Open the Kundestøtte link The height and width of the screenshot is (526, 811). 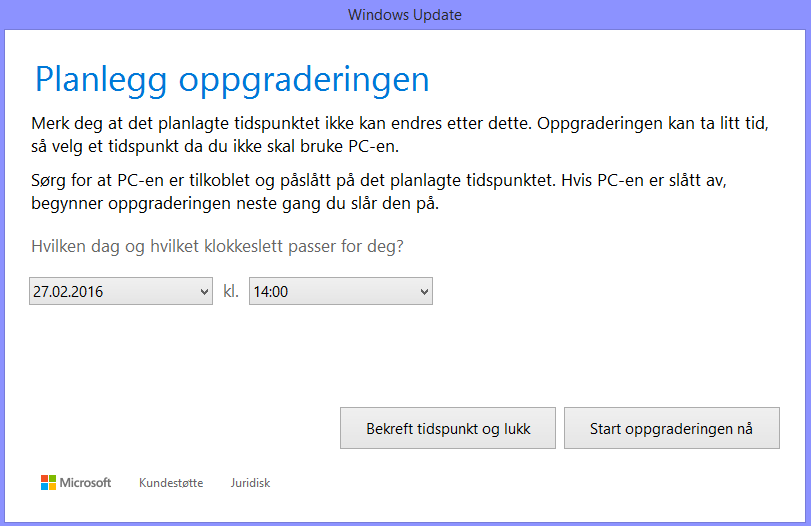[x=171, y=483]
